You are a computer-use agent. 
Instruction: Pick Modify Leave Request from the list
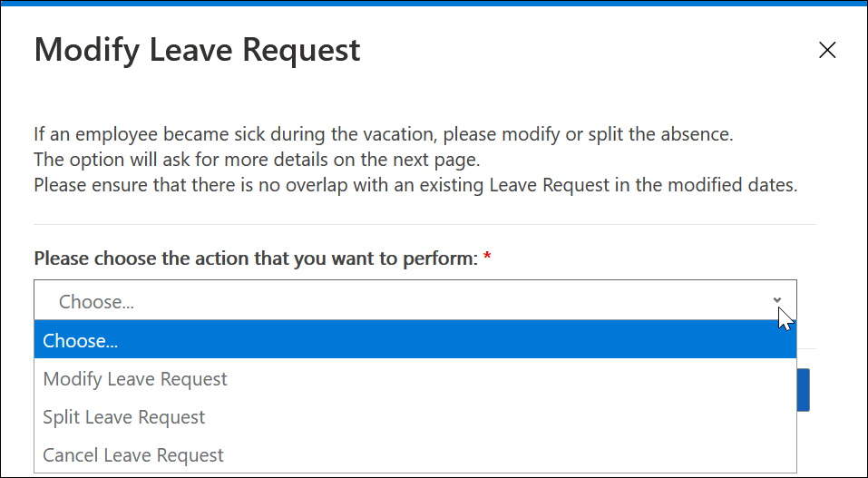click(x=136, y=378)
